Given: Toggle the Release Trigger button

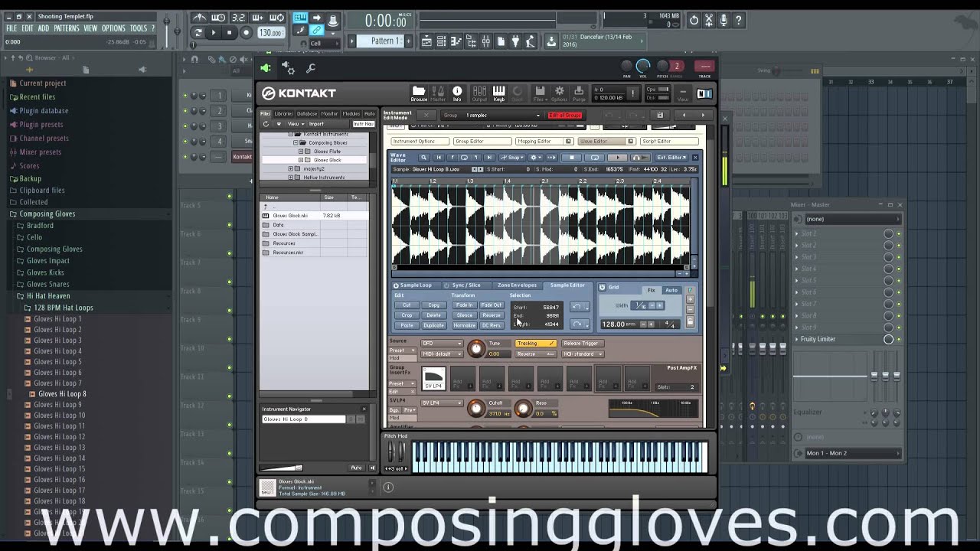Looking at the screenshot, I should click(581, 344).
